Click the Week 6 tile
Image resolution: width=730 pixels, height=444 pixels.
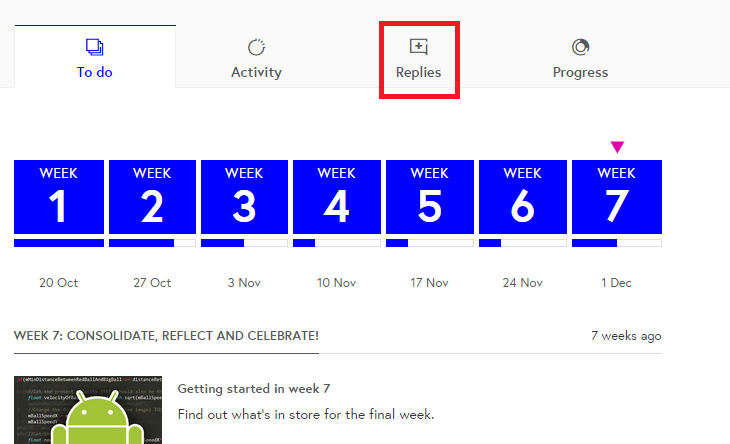[x=523, y=197]
